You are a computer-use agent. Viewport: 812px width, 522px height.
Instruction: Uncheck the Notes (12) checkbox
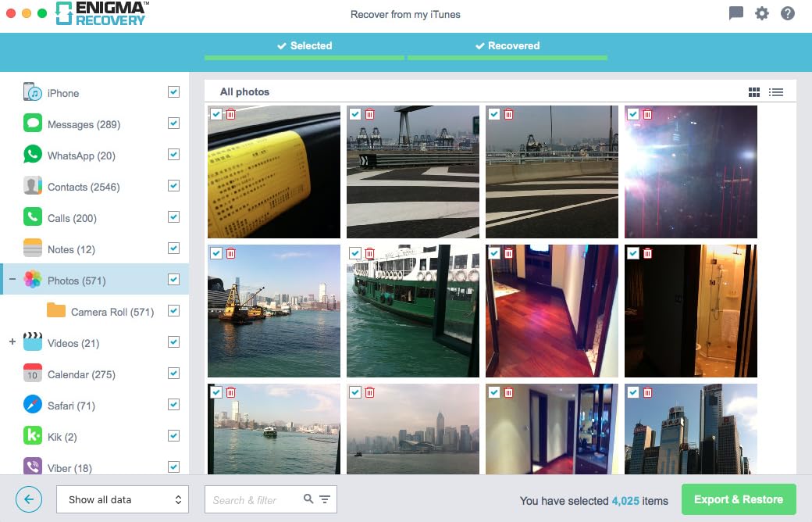(x=173, y=248)
